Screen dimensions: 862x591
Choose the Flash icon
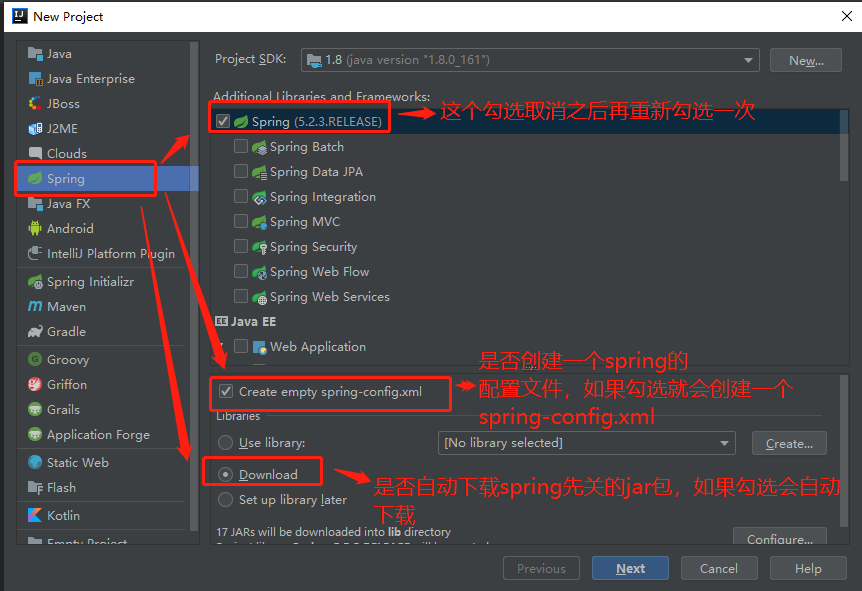(35, 488)
